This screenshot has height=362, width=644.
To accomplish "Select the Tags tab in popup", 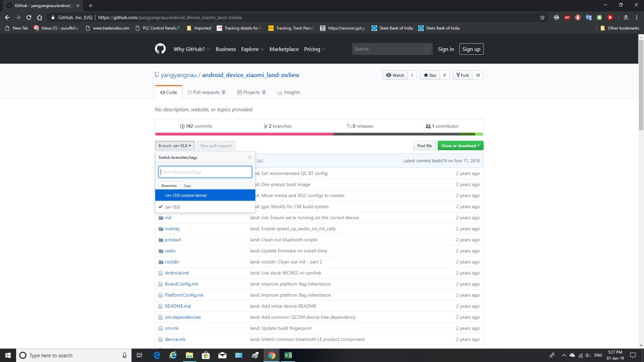I will pyautogui.click(x=187, y=186).
